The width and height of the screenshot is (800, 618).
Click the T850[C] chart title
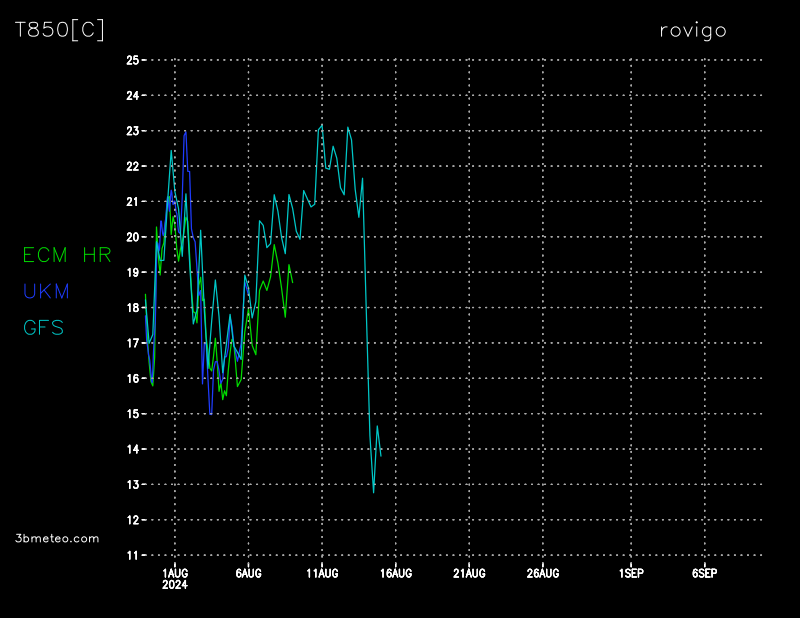pos(59,30)
